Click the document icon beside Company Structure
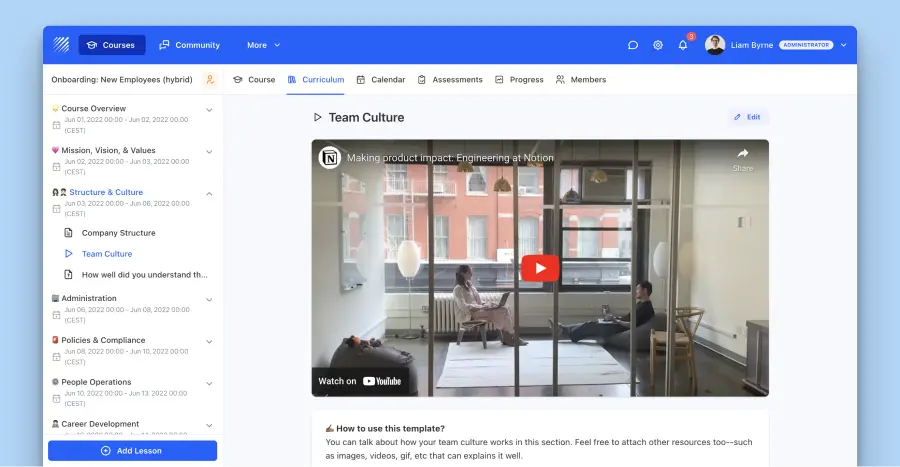 click(68, 233)
